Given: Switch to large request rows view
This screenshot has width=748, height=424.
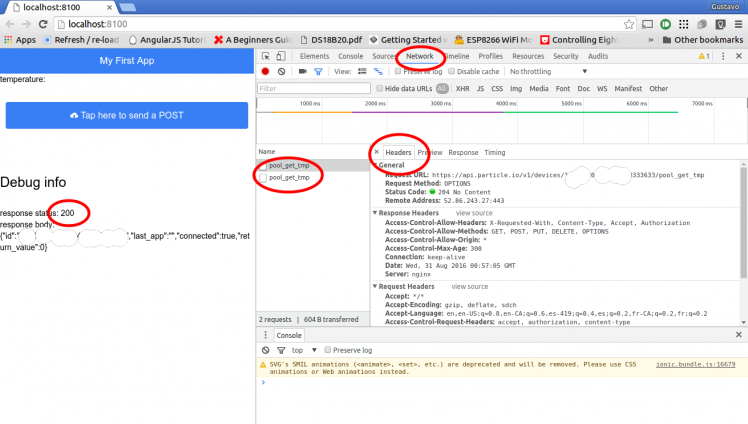Looking at the screenshot, I should click(x=363, y=72).
